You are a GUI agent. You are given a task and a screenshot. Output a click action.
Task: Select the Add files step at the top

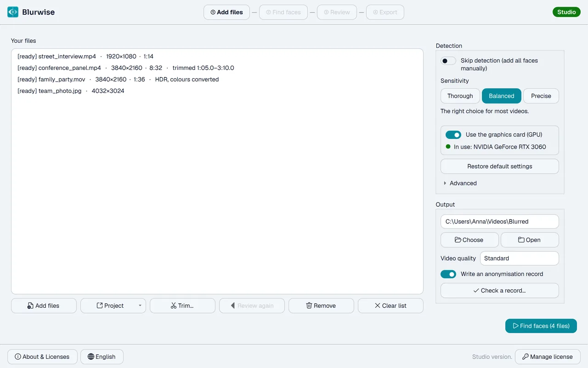click(x=226, y=12)
